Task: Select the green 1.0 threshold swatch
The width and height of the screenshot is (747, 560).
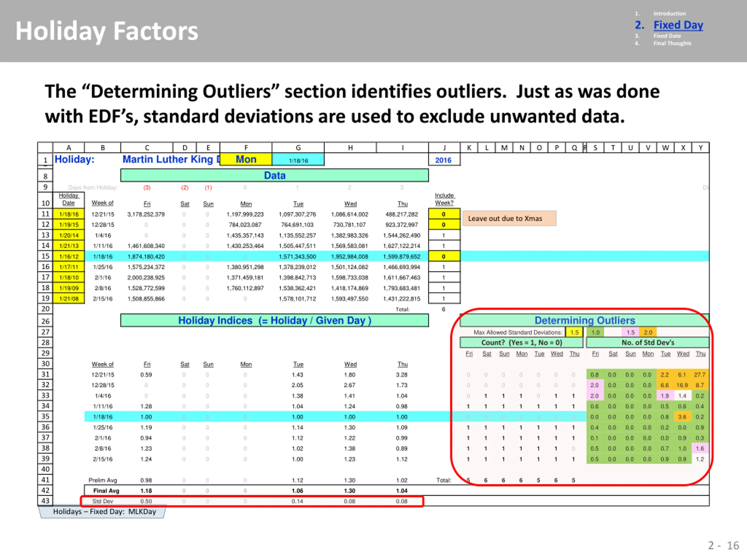Action: tap(595, 332)
